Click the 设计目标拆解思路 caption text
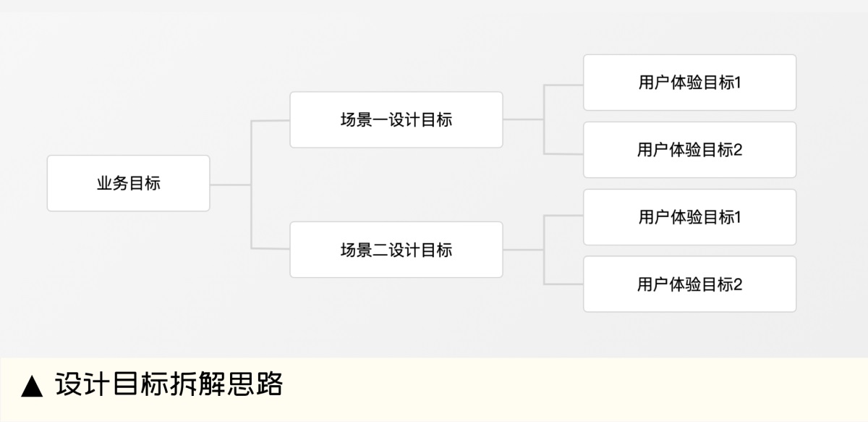The height and width of the screenshot is (422, 868). click(169, 384)
